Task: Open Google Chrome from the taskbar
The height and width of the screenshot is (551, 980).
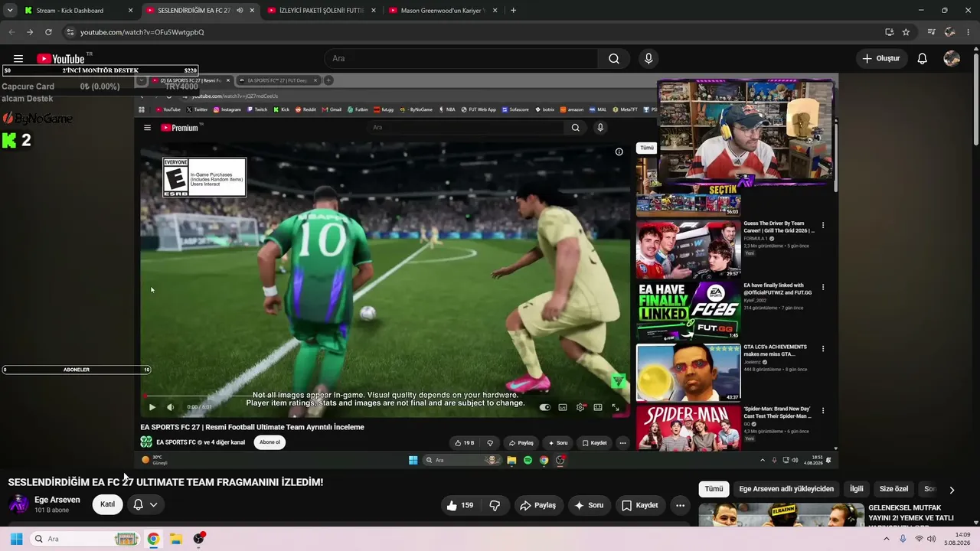Action: 153,539
